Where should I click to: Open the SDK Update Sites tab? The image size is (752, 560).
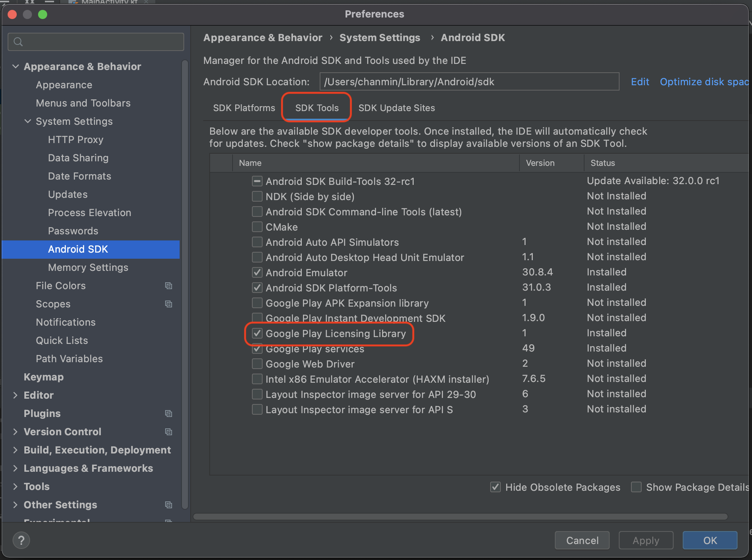[x=397, y=108]
